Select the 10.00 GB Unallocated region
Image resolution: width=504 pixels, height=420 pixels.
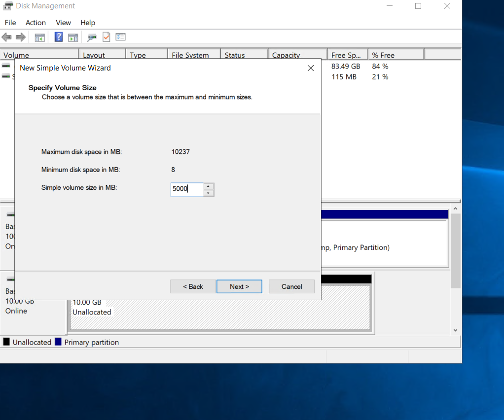click(x=220, y=308)
